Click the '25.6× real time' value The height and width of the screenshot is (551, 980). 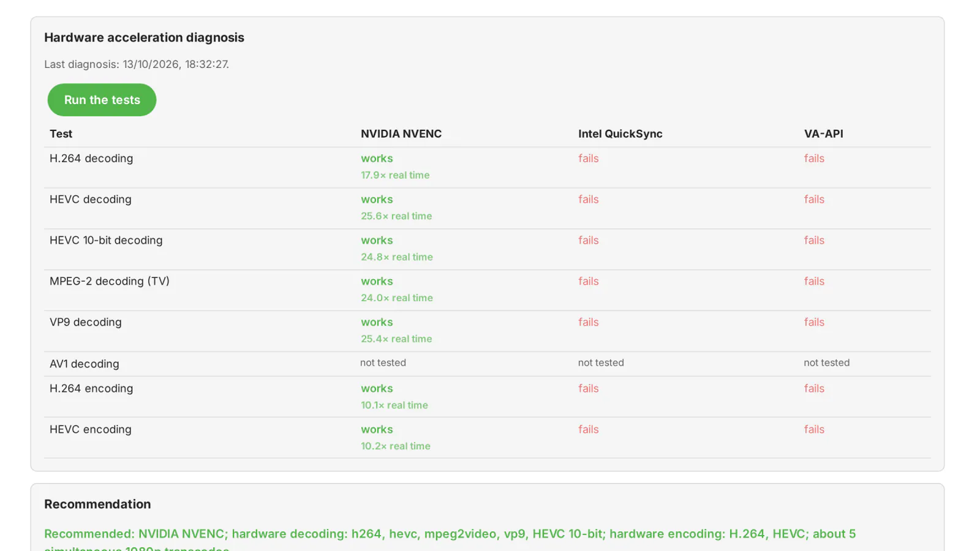[x=396, y=216]
